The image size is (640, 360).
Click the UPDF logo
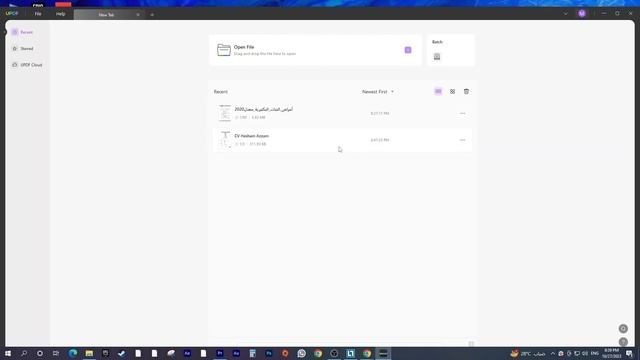(x=12, y=13)
